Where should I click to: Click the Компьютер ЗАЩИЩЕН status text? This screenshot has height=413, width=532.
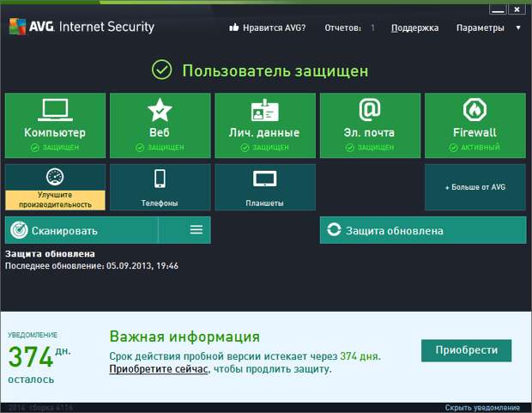tap(60, 148)
